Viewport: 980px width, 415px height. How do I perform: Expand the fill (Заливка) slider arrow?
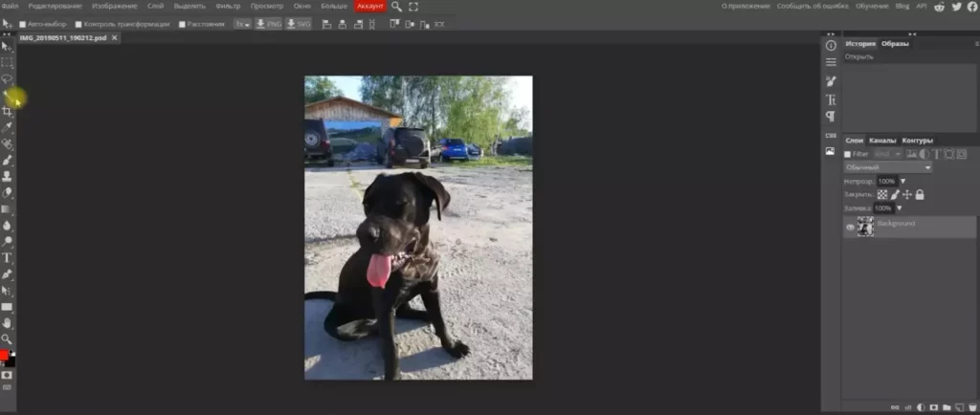point(900,207)
